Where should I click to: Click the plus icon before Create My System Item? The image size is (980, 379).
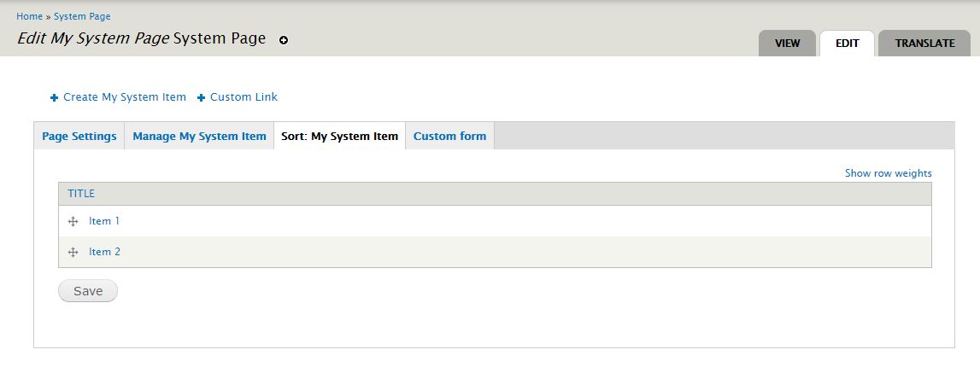click(x=55, y=97)
